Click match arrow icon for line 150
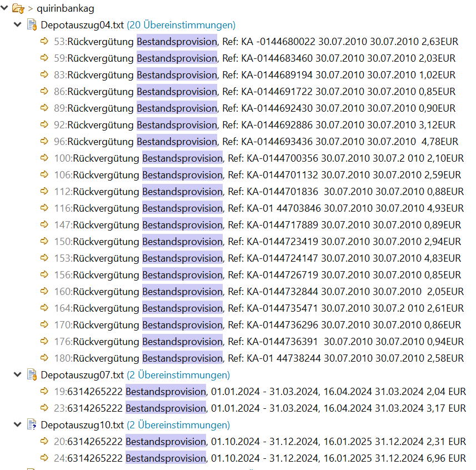476x470 pixels. [x=44, y=241]
